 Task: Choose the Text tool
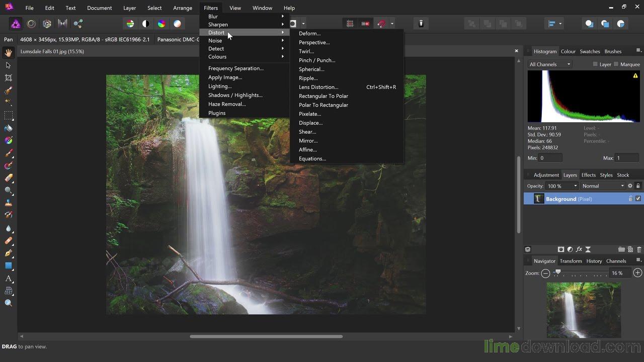tap(8, 279)
